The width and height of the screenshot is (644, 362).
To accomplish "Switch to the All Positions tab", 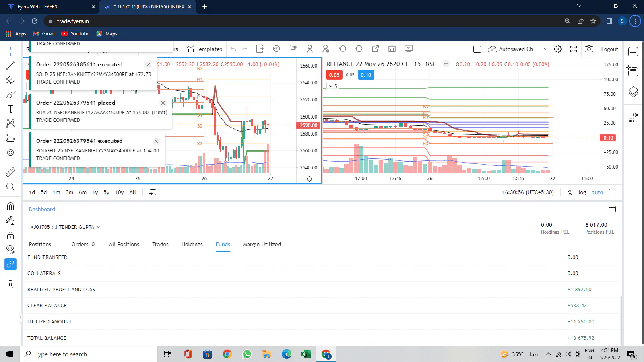I will 124,244.
